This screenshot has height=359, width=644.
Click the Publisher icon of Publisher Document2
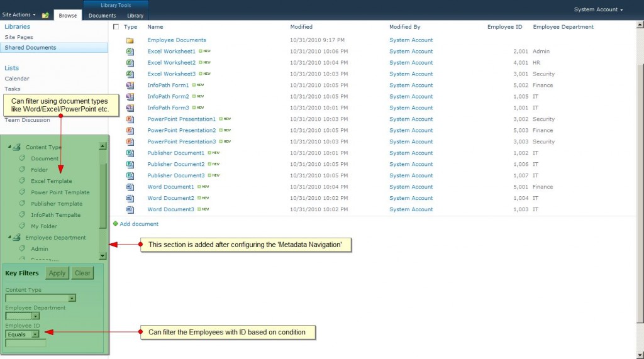130,164
